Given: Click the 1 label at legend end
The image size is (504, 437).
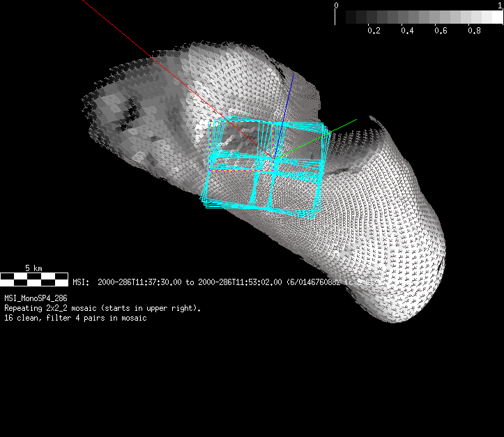Looking at the screenshot, I should (500, 5).
